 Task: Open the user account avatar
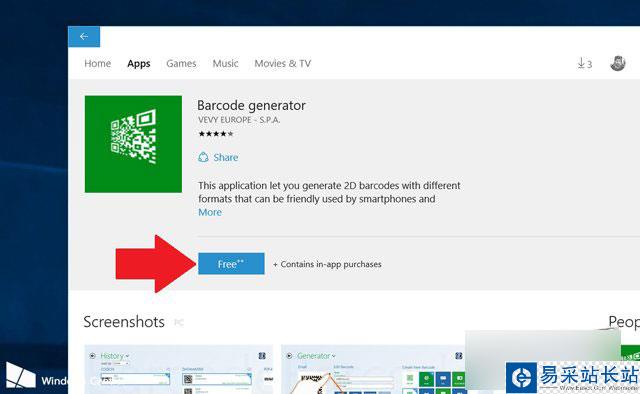(x=618, y=63)
